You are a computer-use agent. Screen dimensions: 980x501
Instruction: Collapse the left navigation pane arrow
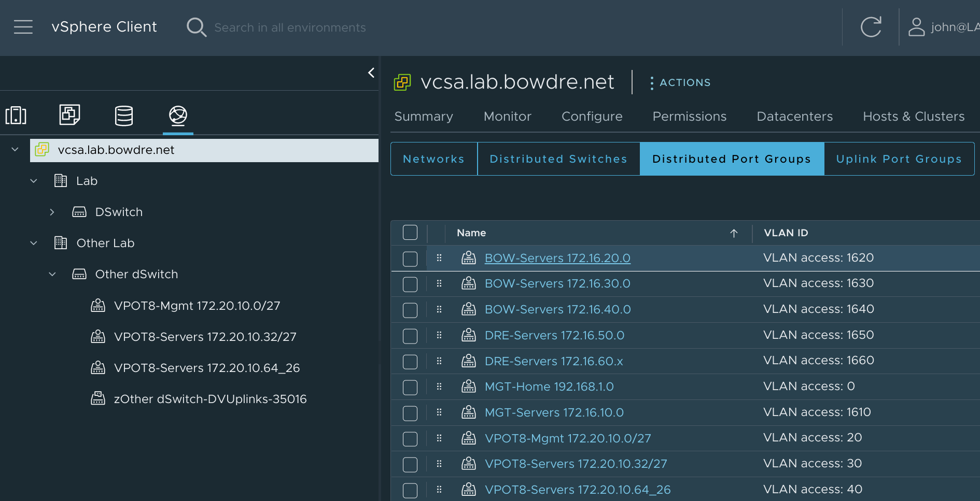click(371, 73)
